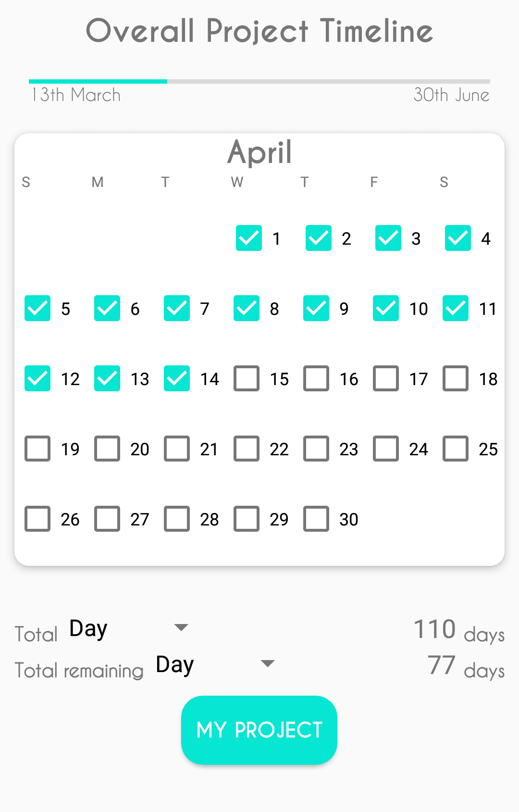
Task: Click the MY PROJECT button
Action: click(x=259, y=730)
